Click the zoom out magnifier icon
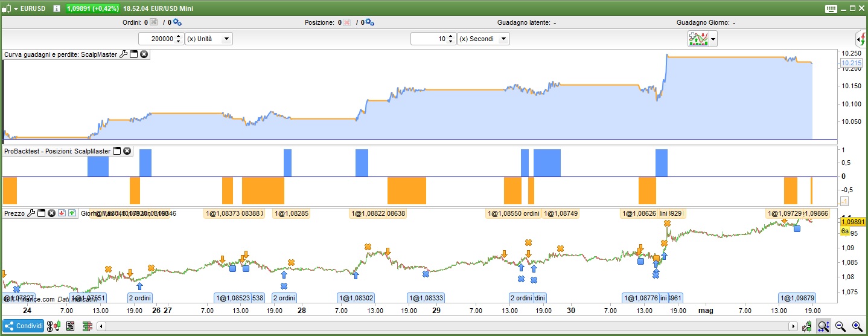The width and height of the screenshot is (868, 336). pyautogui.click(x=840, y=326)
